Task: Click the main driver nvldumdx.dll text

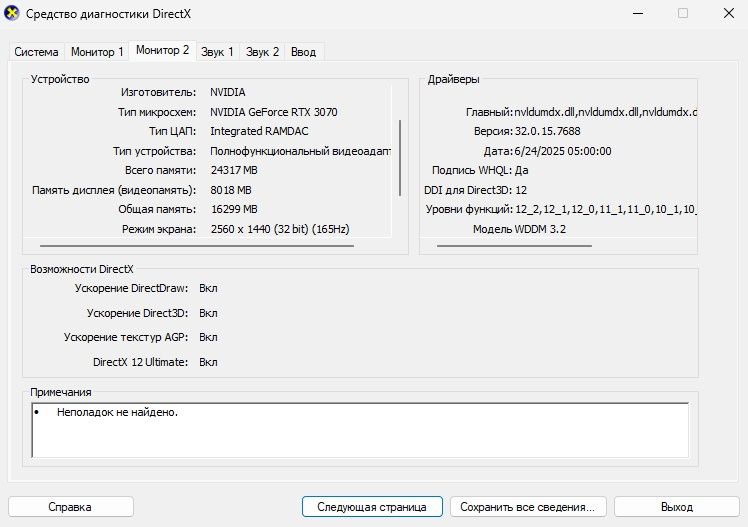Action: point(605,112)
